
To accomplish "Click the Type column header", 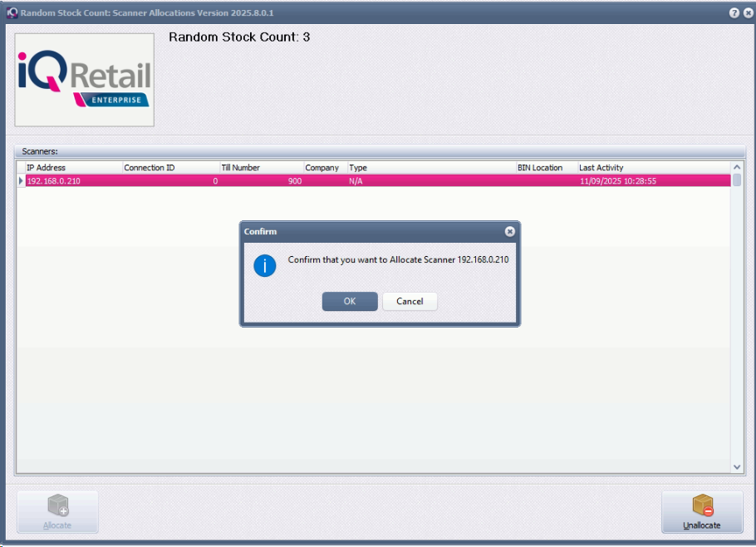I will (x=431, y=167).
